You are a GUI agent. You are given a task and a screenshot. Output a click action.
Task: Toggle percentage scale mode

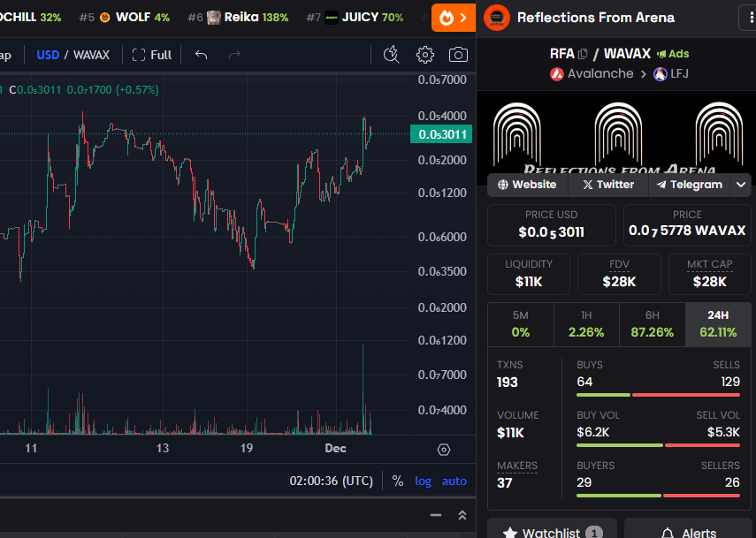coord(398,481)
